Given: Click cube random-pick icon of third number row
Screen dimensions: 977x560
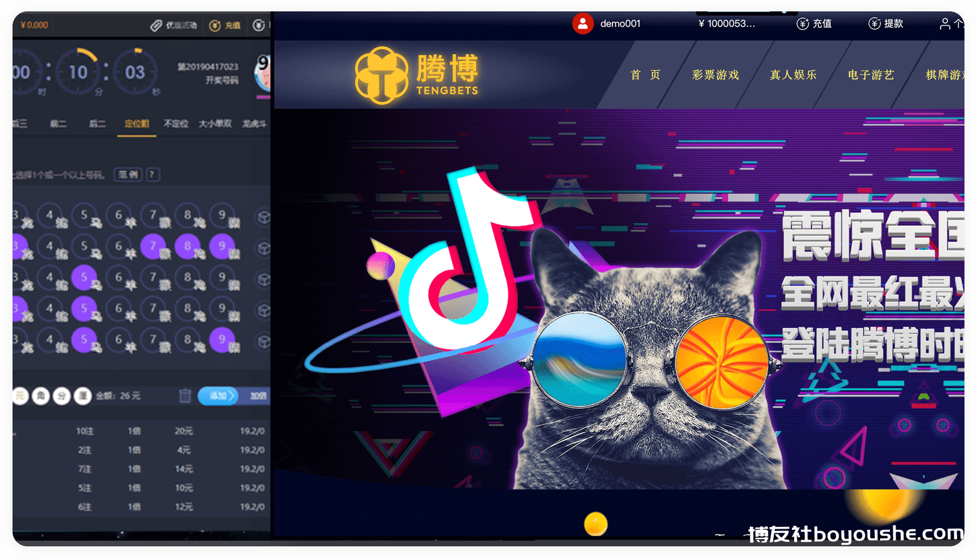Looking at the screenshot, I should (264, 279).
